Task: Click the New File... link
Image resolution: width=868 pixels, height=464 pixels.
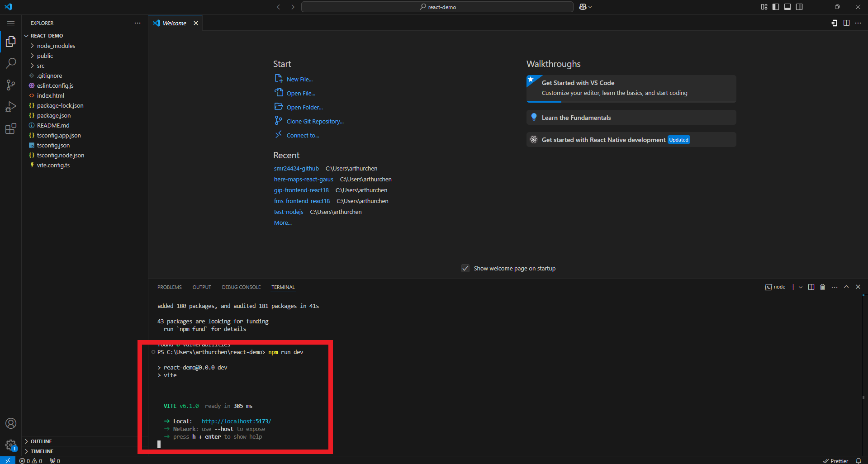Action: [x=299, y=79]
